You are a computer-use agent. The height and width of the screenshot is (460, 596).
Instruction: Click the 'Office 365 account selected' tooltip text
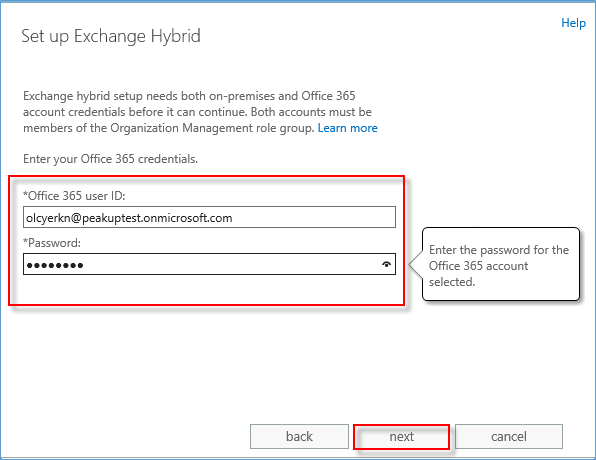click(x=478, y=274)
